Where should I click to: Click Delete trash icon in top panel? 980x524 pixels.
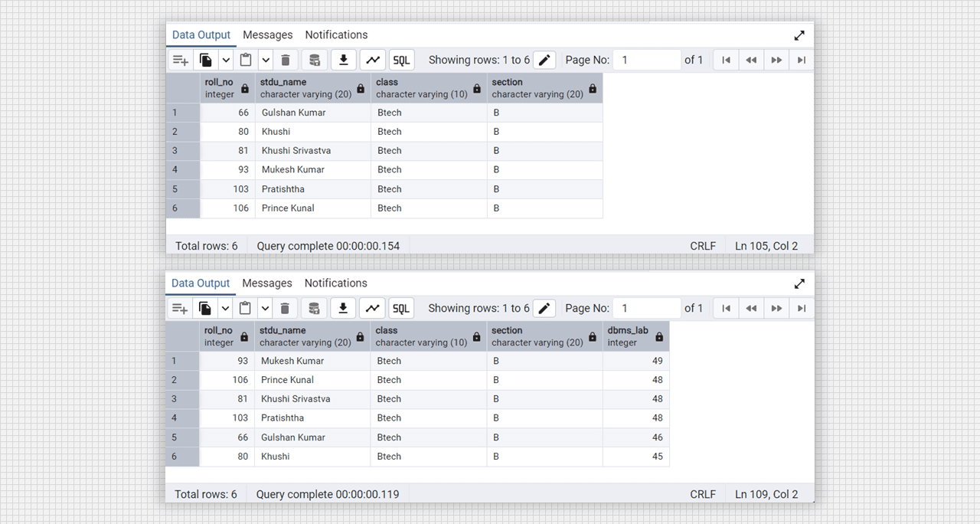pos(286,60)
